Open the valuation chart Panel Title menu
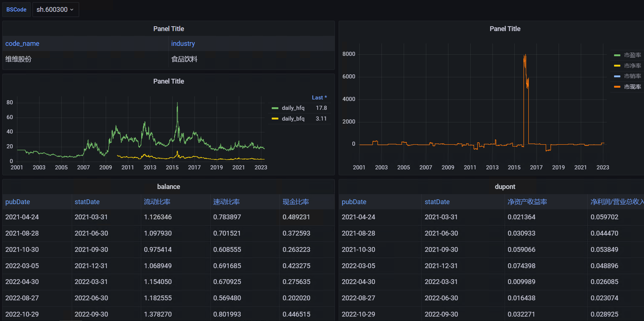This screenshot has height=321, width=644. click(x=505, y=29)
